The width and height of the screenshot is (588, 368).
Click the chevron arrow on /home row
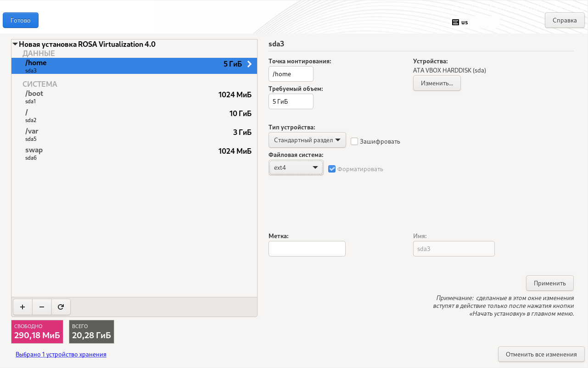(x=250, y=64)
